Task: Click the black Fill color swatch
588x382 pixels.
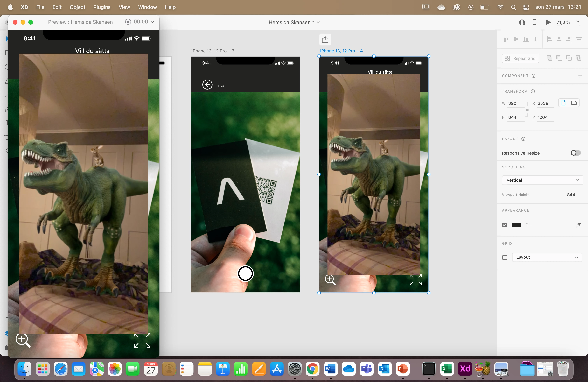Action: coord(516,225)
